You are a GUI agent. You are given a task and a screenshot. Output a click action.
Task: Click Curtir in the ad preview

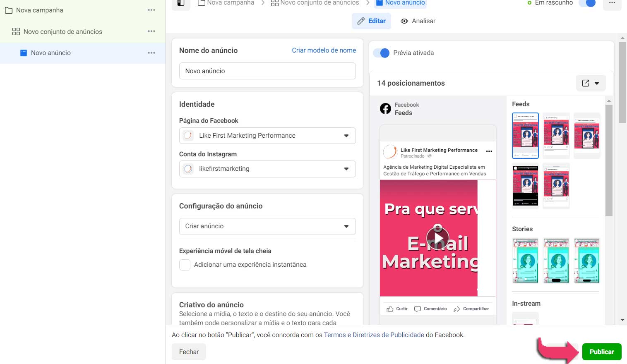(397, 309)
